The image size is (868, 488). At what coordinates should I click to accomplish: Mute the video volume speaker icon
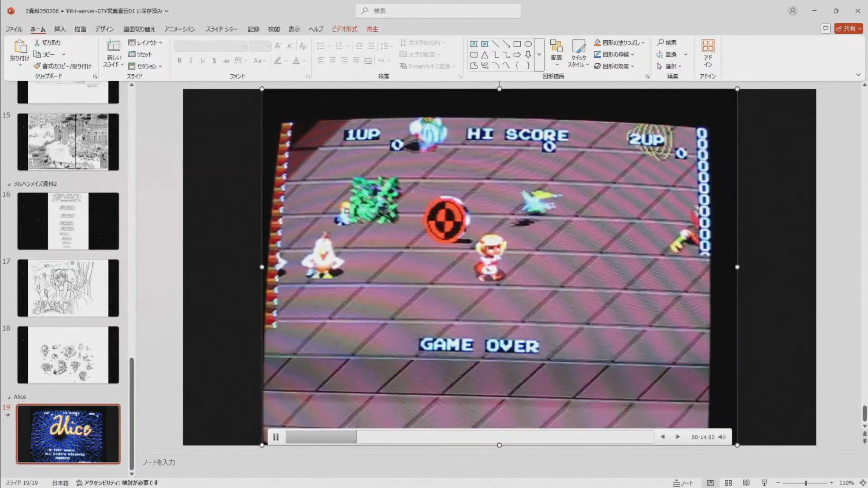click(722, 437)
